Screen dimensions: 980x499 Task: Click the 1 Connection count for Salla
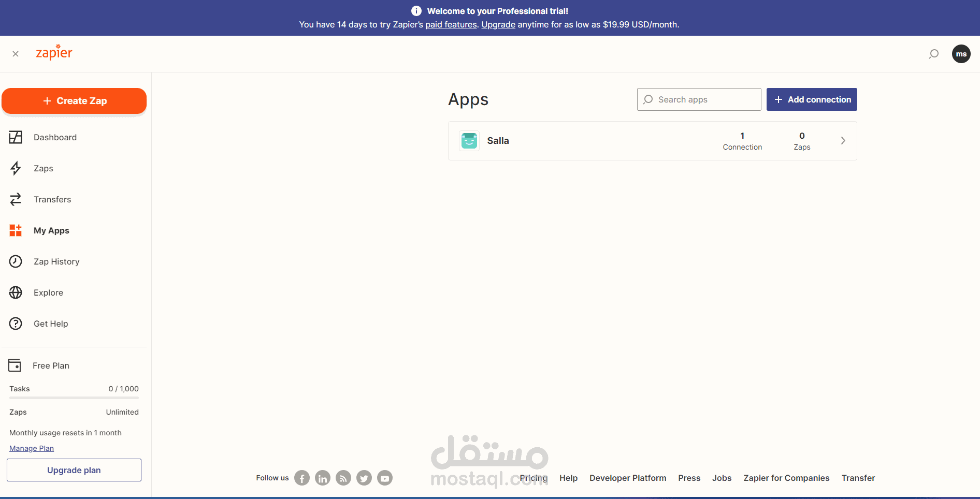(742, 141)
